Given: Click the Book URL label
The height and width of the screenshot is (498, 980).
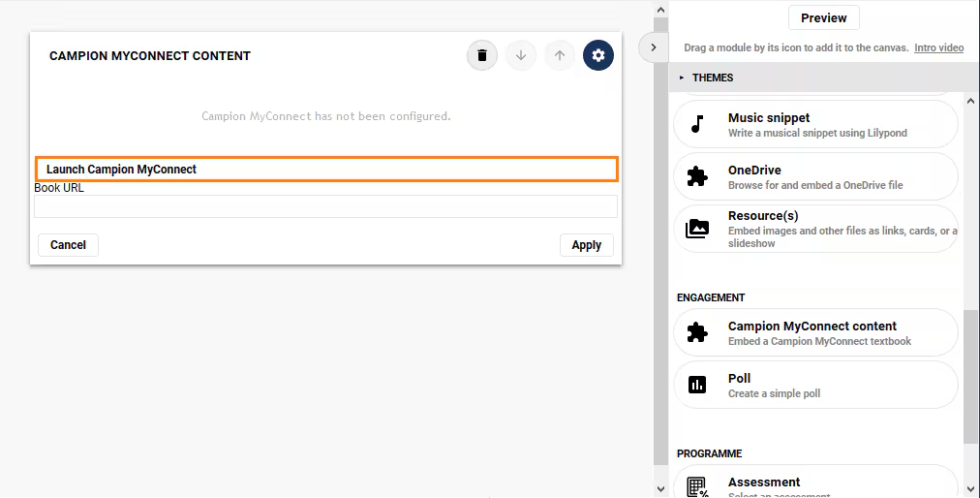Looking at the screenshot, I should 59,188.
